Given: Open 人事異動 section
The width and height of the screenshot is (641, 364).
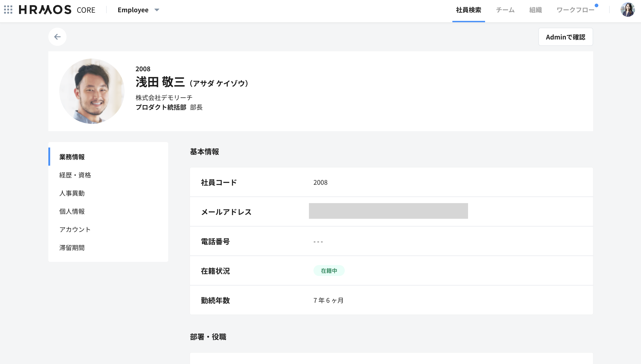Looking at the screenshot, I should point(72,193).
